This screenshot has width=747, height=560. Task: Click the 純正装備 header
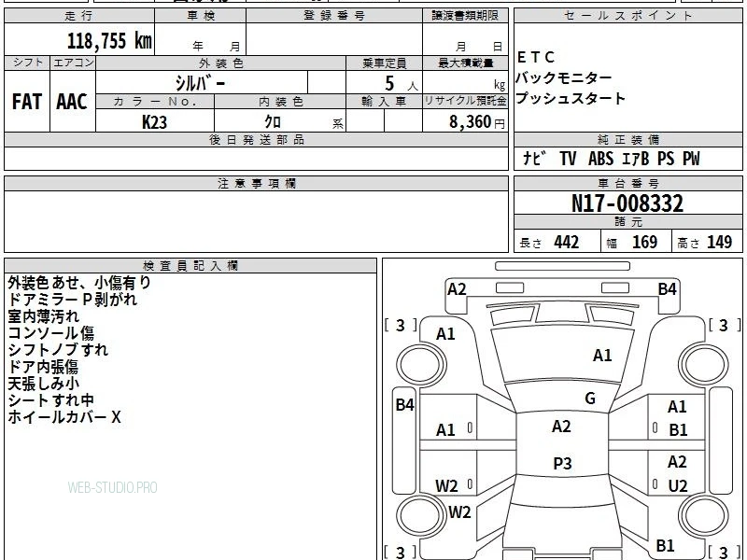[x=627, y=139]
